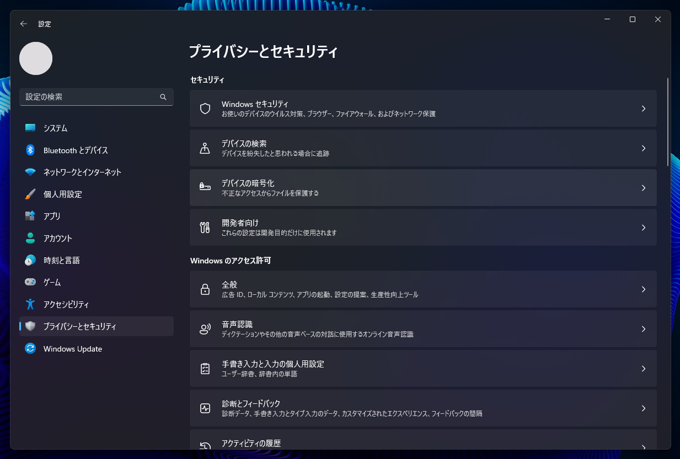
Task: Click the 時刻と言語 globe clock icon
Action: (x=30, y=260)
